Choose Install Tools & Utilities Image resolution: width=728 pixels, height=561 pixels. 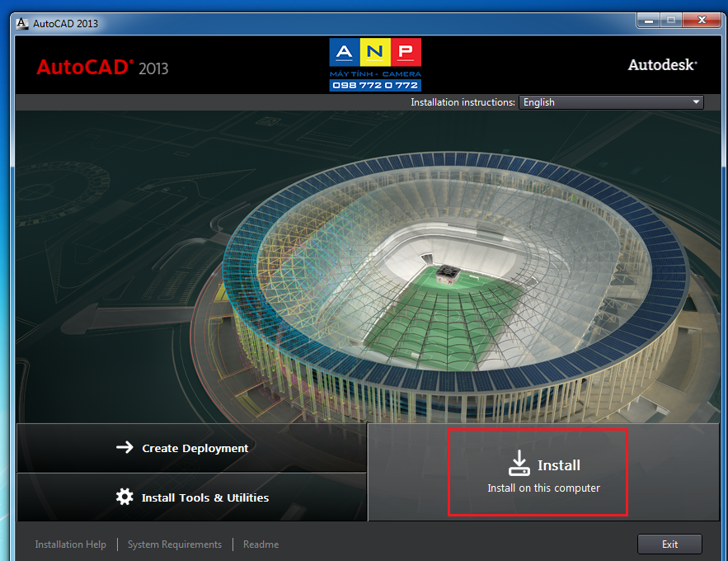(191, 497)
